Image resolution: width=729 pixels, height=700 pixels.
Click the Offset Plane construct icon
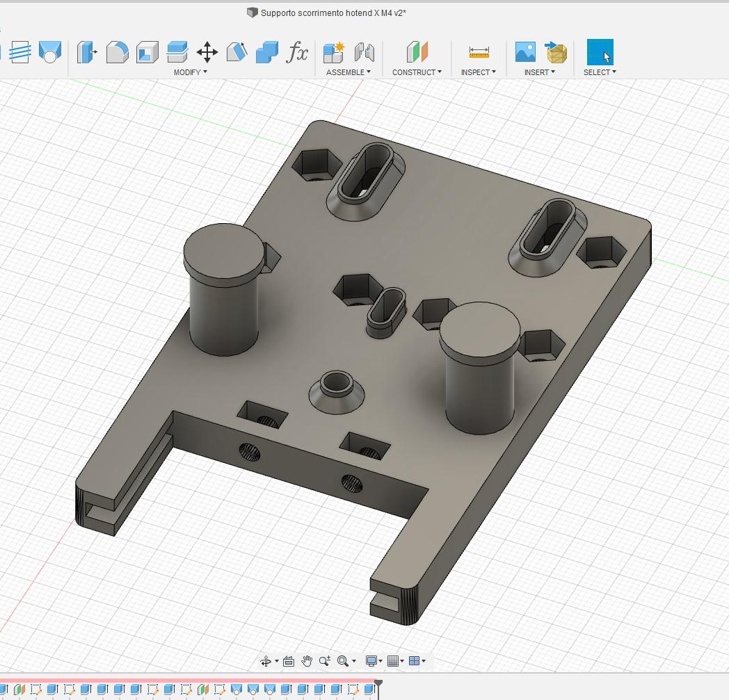[x=417, y=52]
